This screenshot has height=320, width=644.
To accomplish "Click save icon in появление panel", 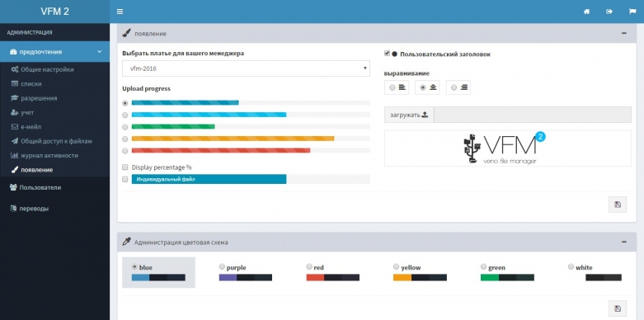I will point(618,205).
